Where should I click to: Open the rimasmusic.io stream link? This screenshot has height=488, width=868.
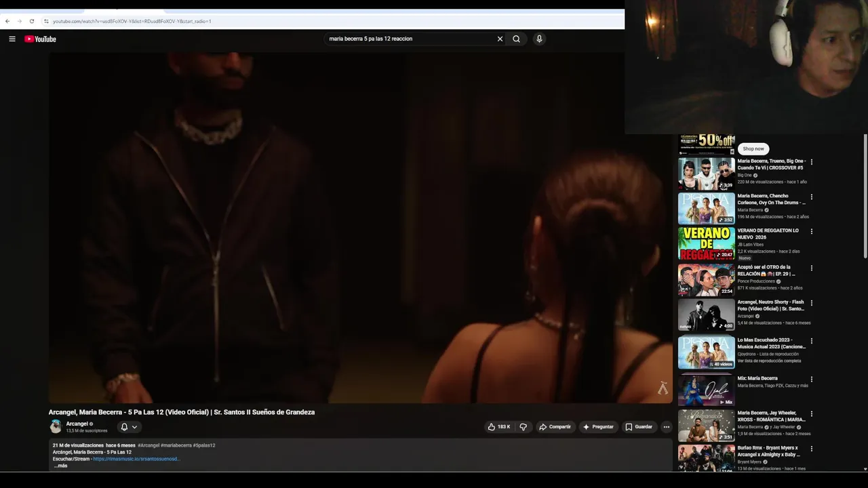136,459
